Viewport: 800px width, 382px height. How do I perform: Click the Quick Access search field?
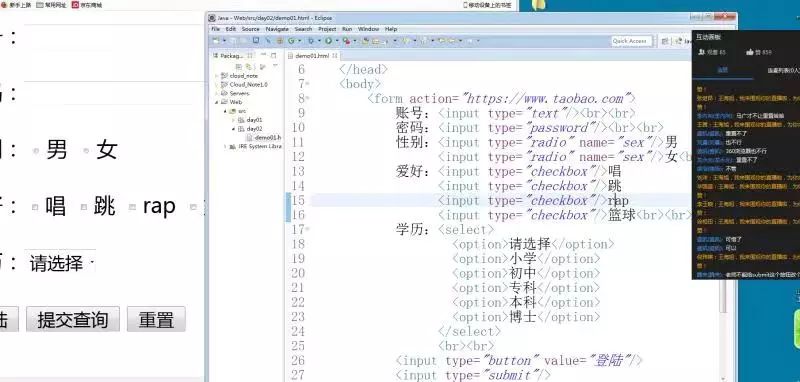[632, 41]
